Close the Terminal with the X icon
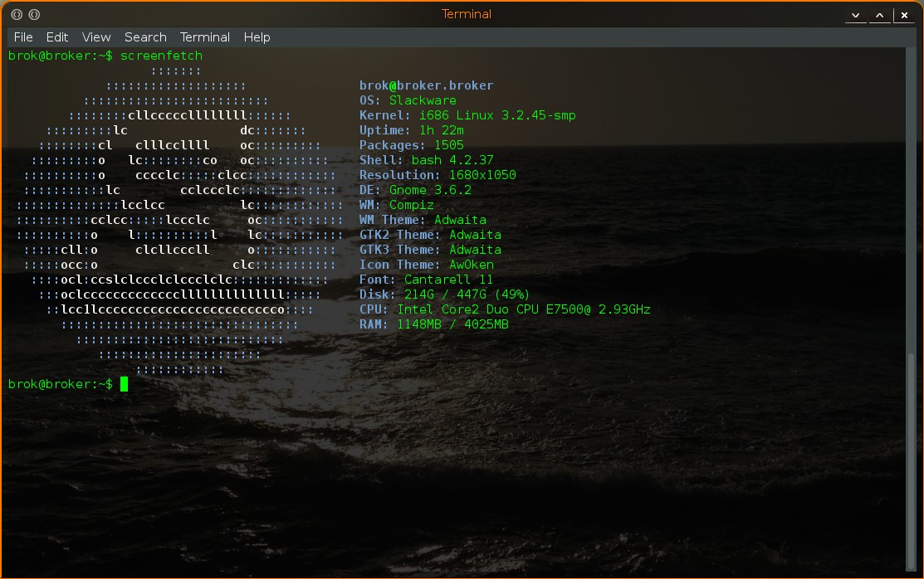924x579 pixels. [904, 15]
